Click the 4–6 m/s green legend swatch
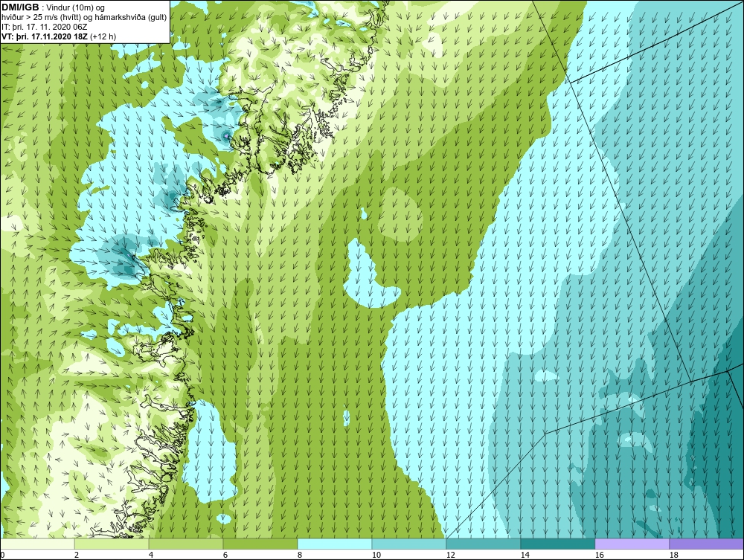The width and height of the screenshot is (744, 560). click(x=186, y=544)
